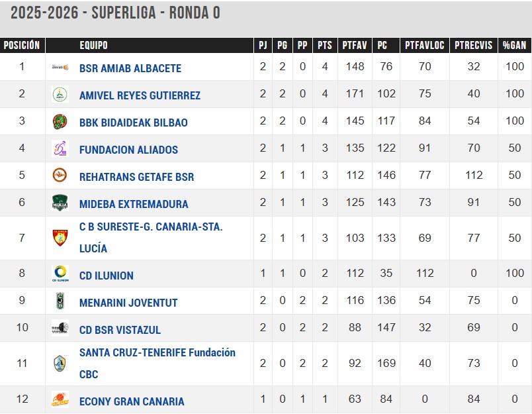Click the Econy Gran Canaria team logo
The width and height of the screenshot is (532, 414).
tap(60, 400)
